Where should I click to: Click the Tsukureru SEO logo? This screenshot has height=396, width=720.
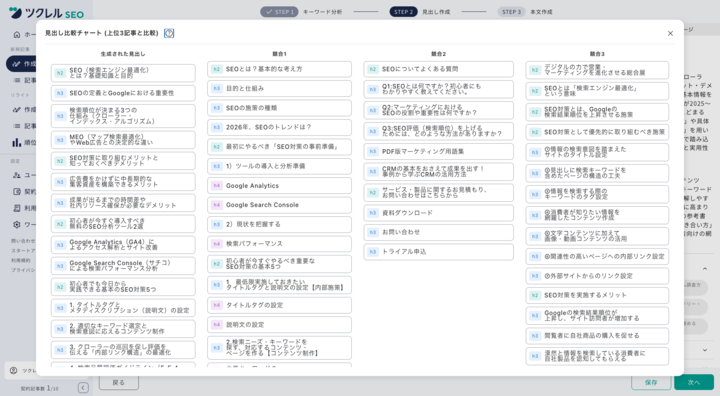tap(46, 13)
